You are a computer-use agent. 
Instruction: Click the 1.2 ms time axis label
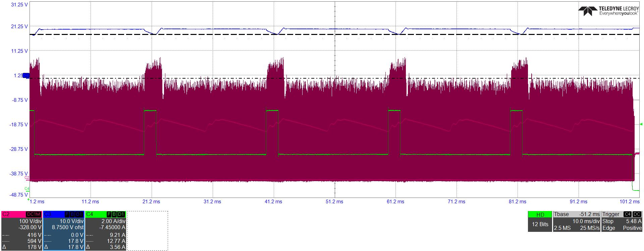pos(37,202)
